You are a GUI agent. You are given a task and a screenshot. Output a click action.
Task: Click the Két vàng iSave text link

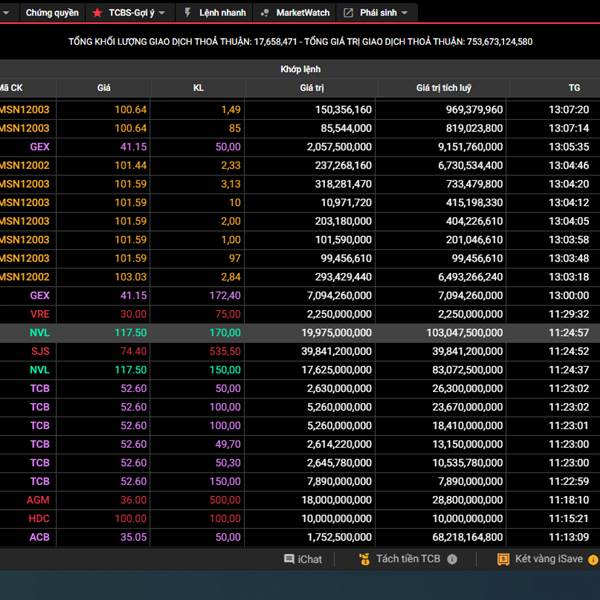548,560
